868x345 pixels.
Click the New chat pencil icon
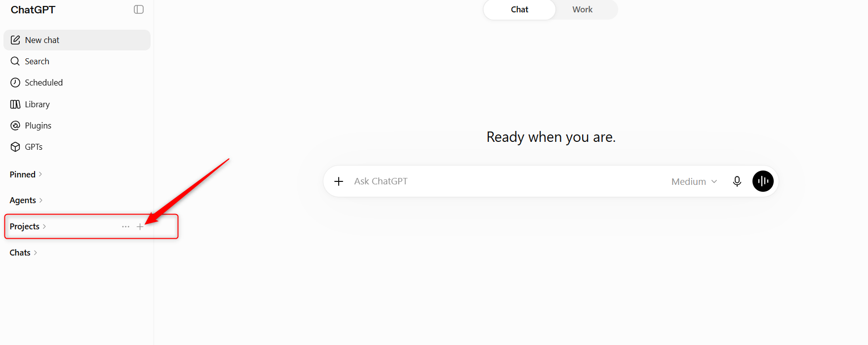[x=15, y=40]
